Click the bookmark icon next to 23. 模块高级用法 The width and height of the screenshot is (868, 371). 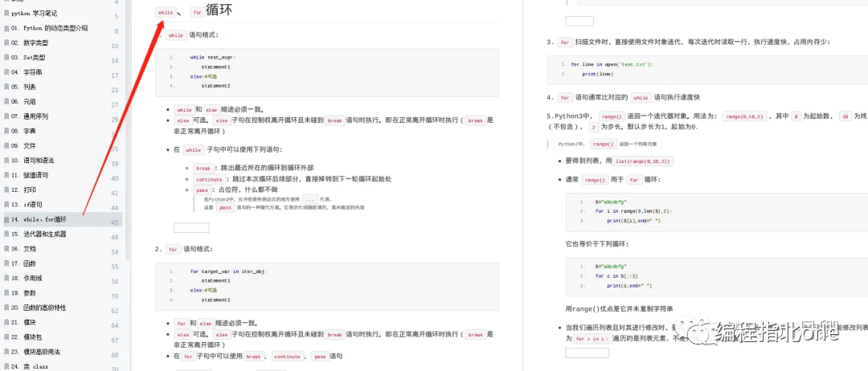pos(6,352)
